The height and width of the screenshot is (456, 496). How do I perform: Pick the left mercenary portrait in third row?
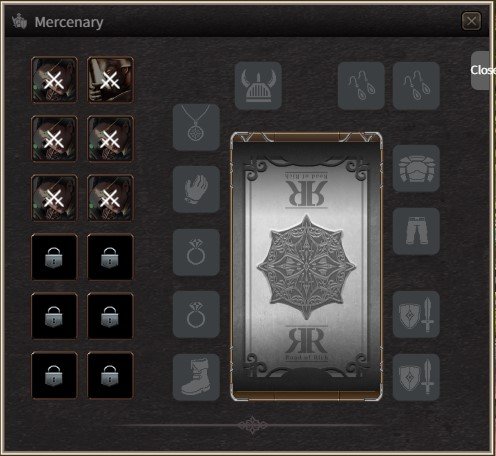[x=54, y=198]
